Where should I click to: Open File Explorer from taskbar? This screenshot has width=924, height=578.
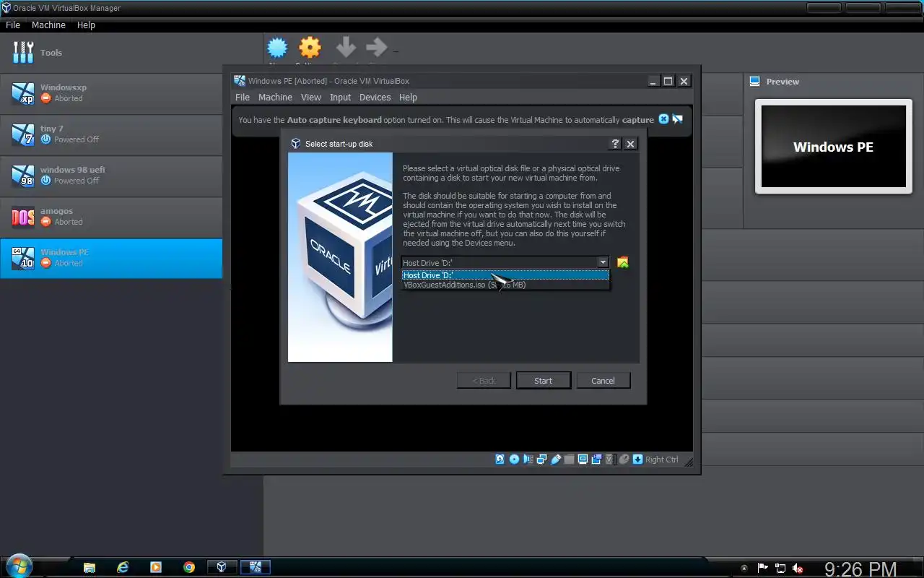(89, 567)
